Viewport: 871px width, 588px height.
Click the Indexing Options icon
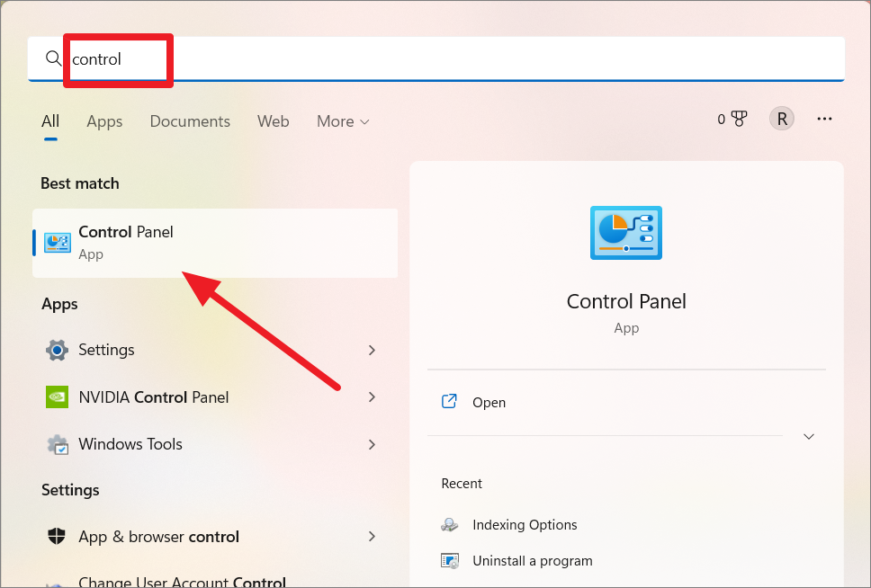pyautogui.click(x=449, y=525)
